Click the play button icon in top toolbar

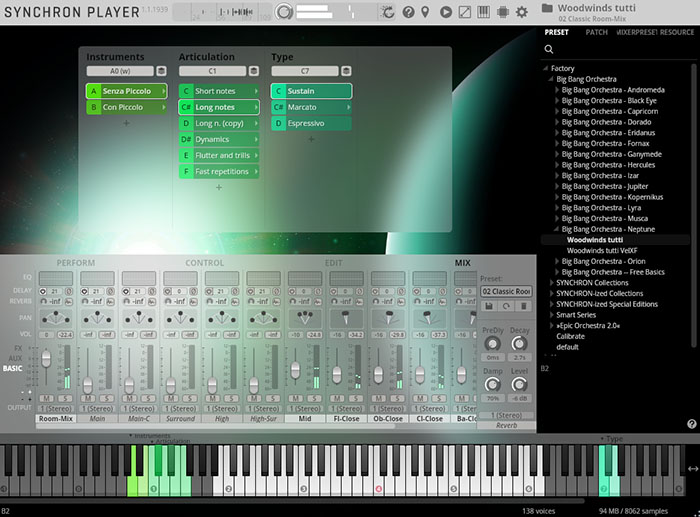tap(446, 12)
